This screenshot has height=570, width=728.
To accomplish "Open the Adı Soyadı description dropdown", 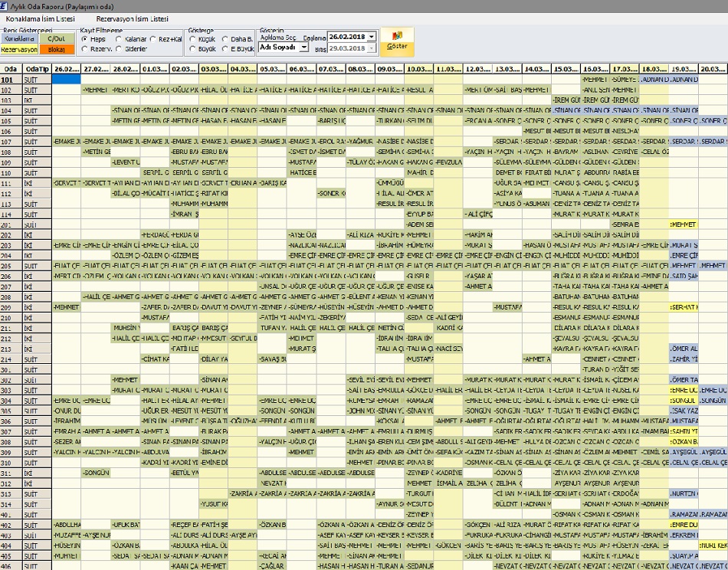I will [x=303, y=47].
